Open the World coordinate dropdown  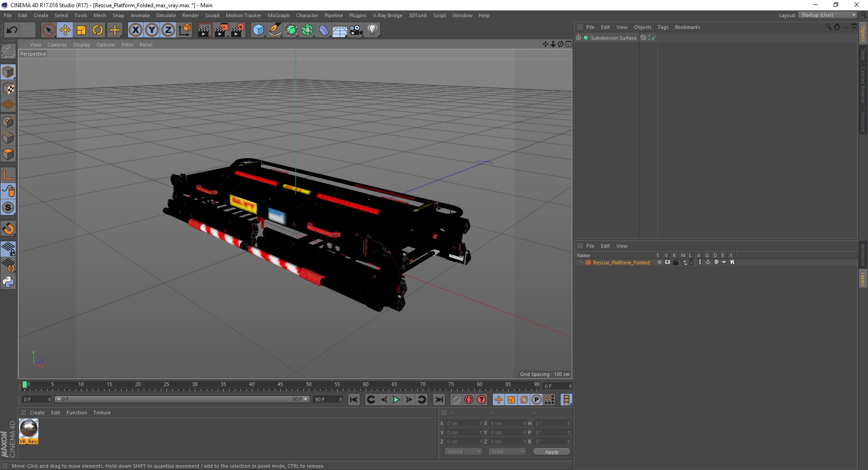coord(463,451)
